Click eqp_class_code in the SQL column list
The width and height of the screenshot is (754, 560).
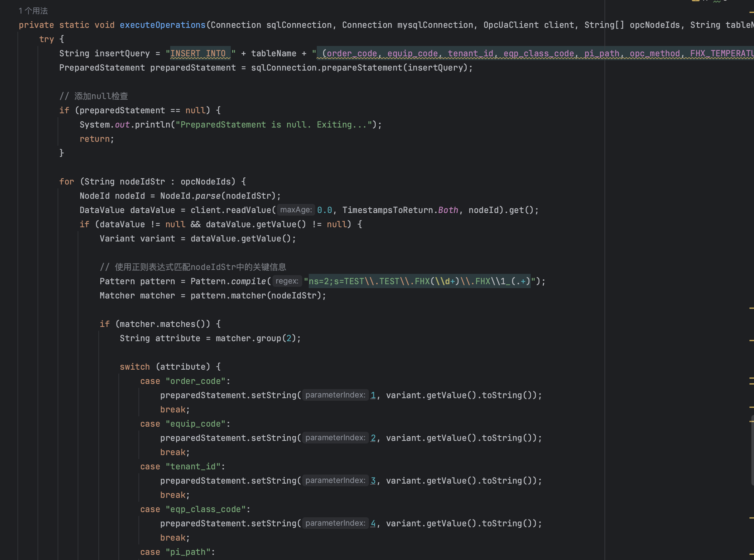tap(539, 53)
